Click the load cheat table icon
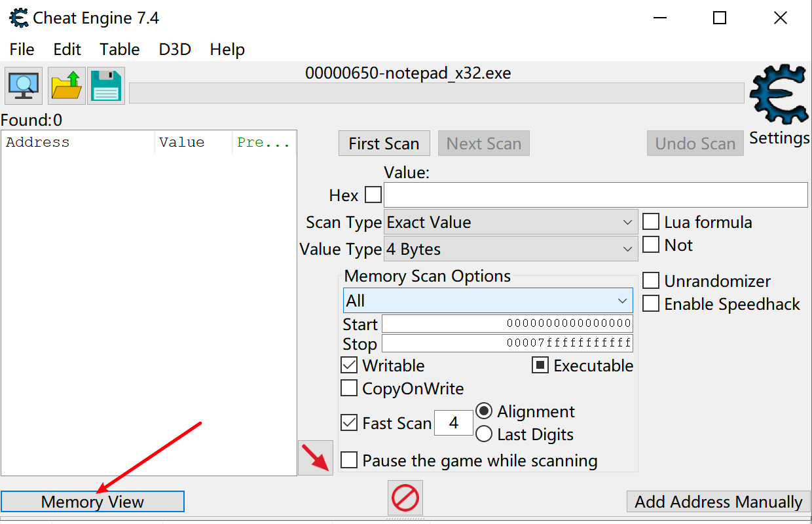The width and height of the screenshot is (812, 524). (65, 86)
